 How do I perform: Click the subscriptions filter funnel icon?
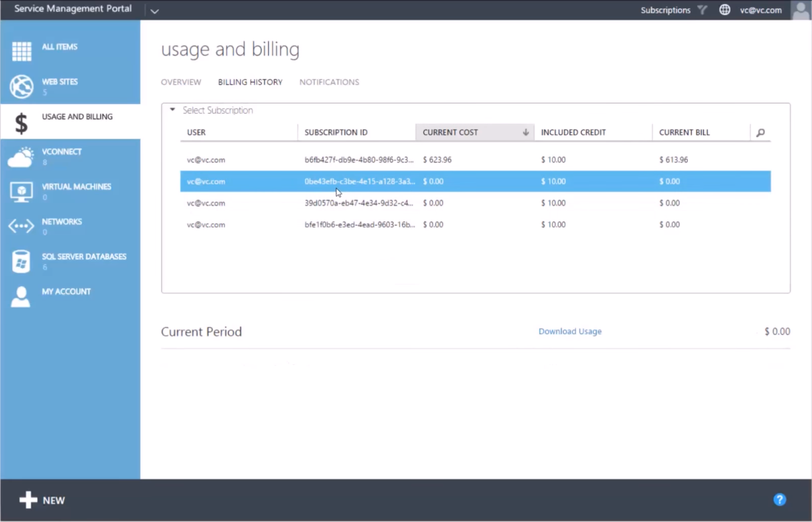[703, 10]
